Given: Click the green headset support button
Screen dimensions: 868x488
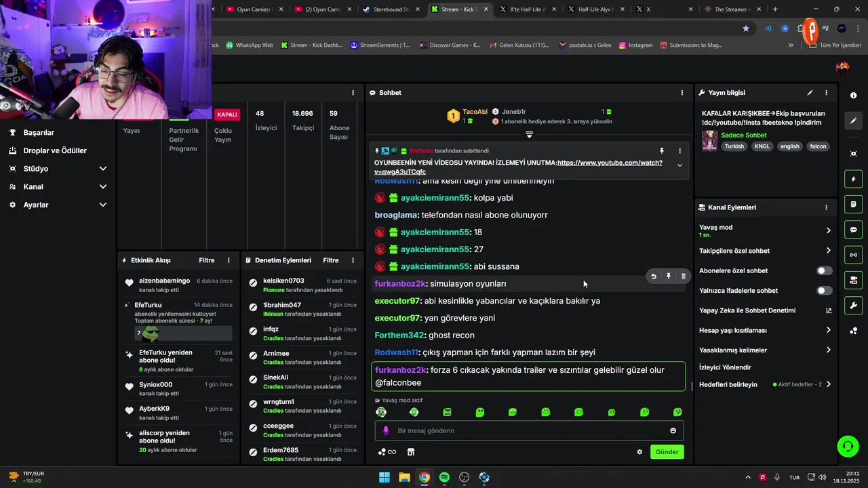Looking at the screenshot, I should (848, 446).
